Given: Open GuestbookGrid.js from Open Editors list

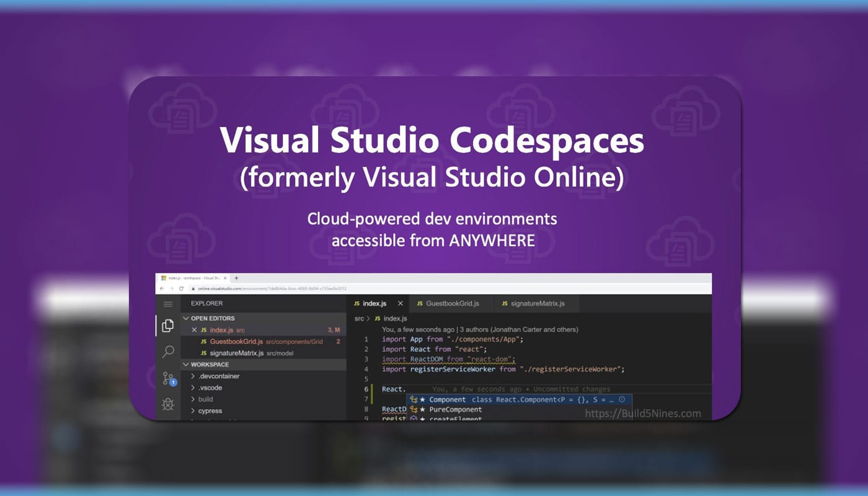Looking at the screenshot, I should click(x=263, y=342).
